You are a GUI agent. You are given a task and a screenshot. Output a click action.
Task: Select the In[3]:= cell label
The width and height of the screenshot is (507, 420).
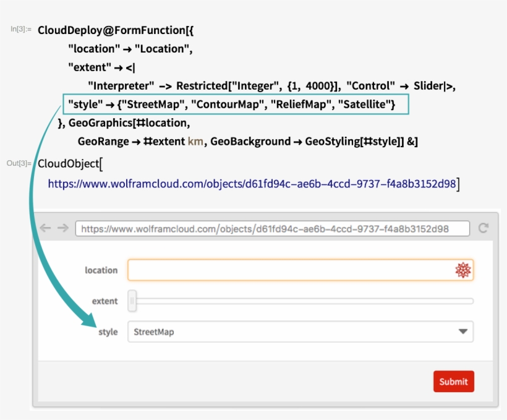pos(20,29)
